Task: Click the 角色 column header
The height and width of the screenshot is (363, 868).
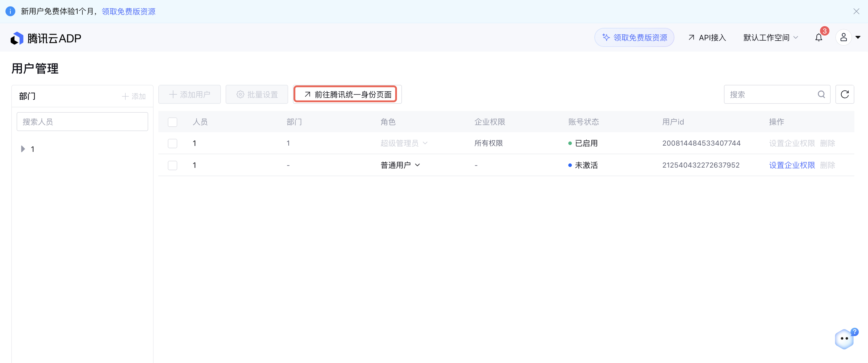Action: (388, 122)
